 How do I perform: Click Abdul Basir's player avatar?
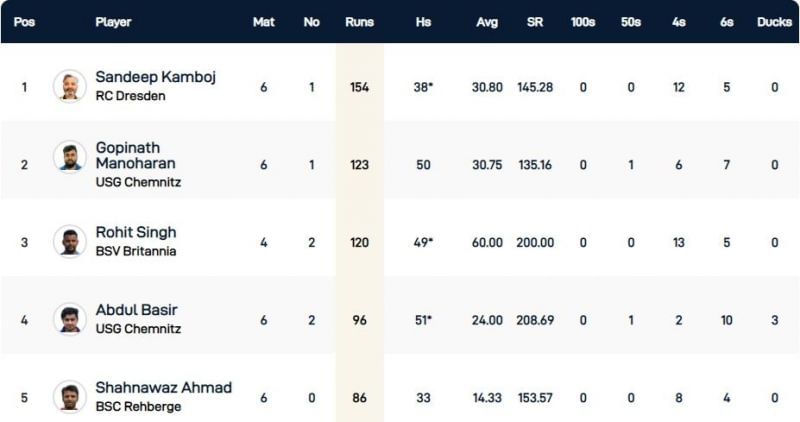point(70,320)
